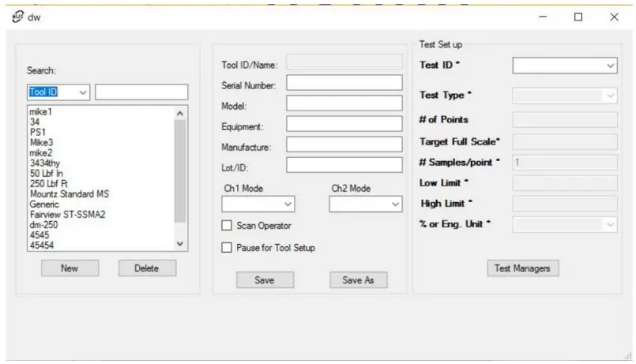Select Generic in the tool list
The image size is (636, 364).
coord(44,205)
